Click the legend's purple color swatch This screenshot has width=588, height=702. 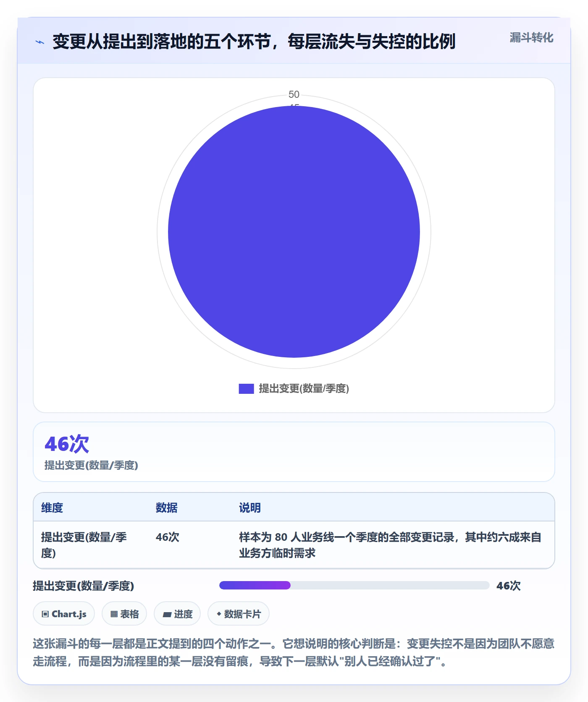click(x=246, y=389)
